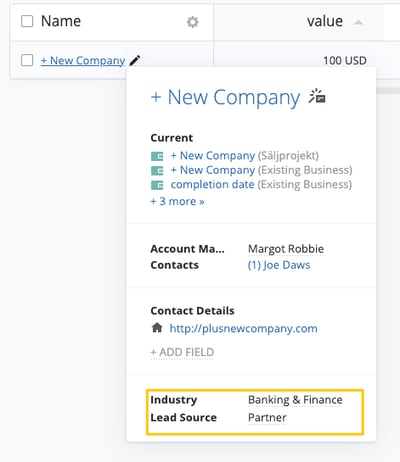Open completion date opportunity link
Image resolution: width=400 pixels, height=462 pixels.
[212, 184]
